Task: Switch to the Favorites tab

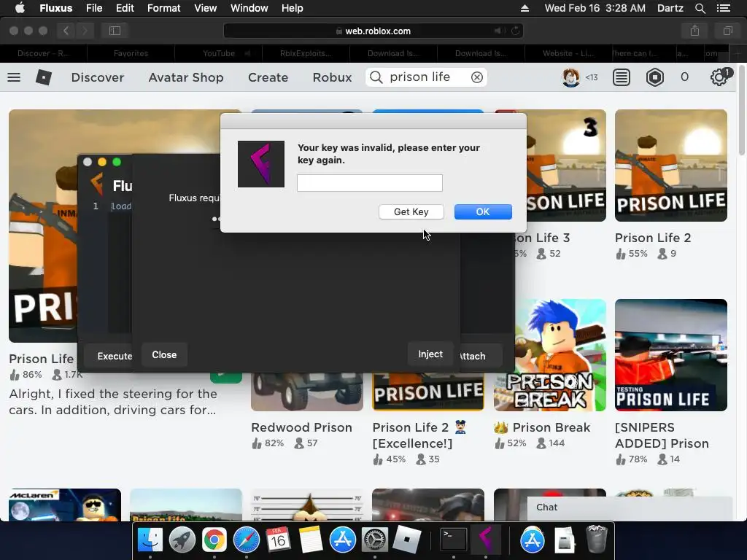Action: (131, 53)
